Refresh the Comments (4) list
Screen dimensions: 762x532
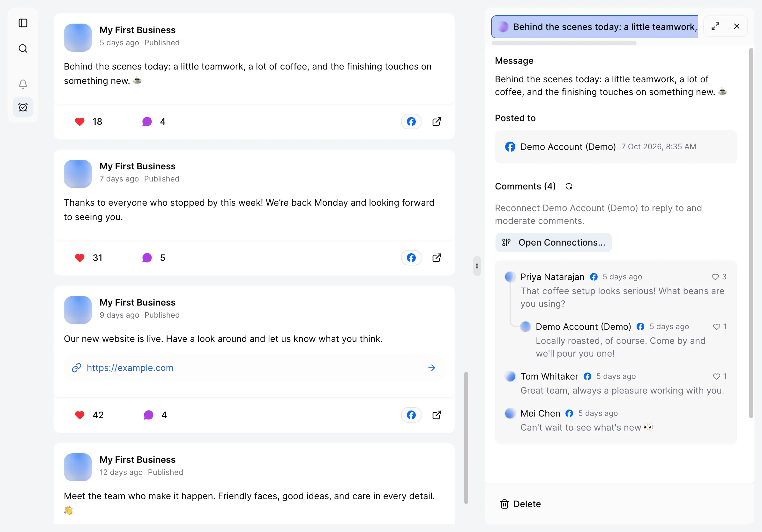(x=569, y=186)
